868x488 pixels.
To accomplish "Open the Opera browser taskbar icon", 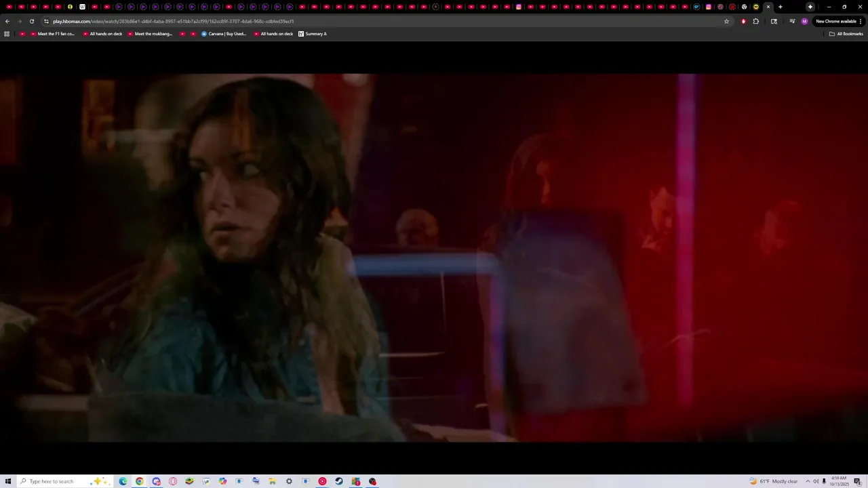I will 173,481.
